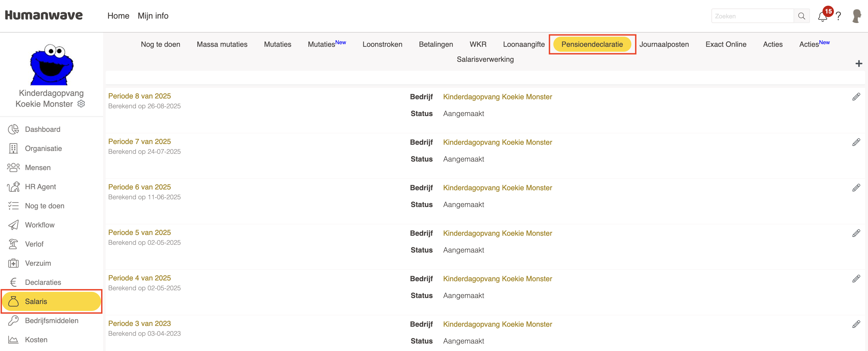Open help question mark icon

[x=838, y=16]
